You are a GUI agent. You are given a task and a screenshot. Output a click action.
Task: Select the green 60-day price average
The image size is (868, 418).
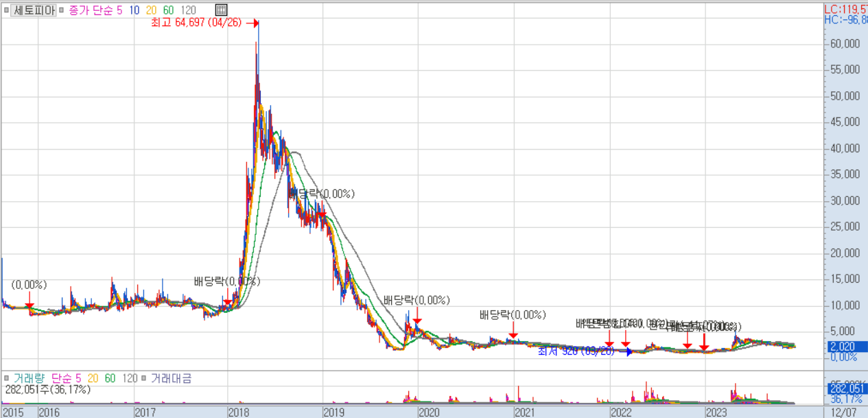pos(169,10)
